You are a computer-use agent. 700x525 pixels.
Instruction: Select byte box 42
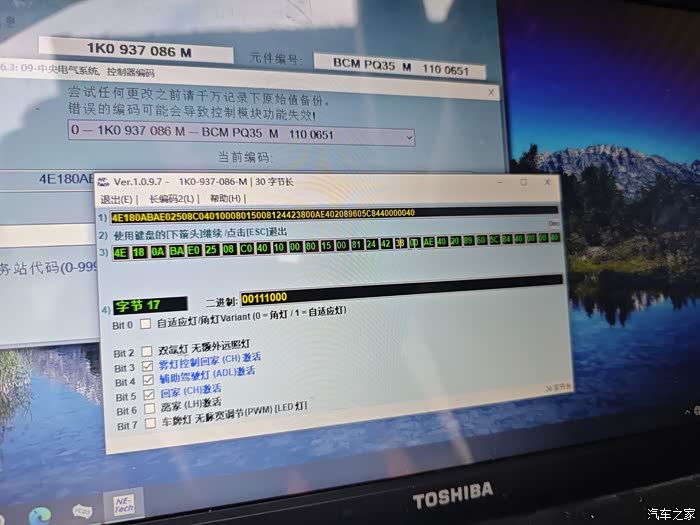pyautogui.click(x=386, y=244)
